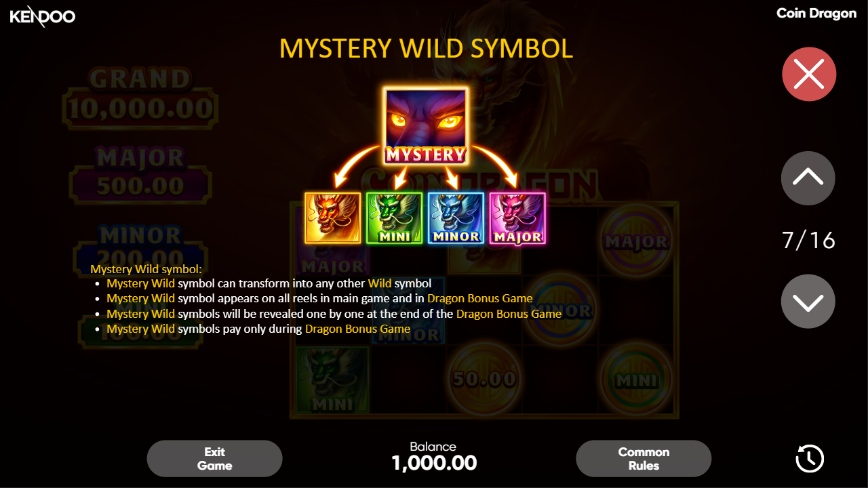Image resolution: width=868 pixels, height=488 pixels.
Task: Open the Common Rules button
Action: (644, 459)
